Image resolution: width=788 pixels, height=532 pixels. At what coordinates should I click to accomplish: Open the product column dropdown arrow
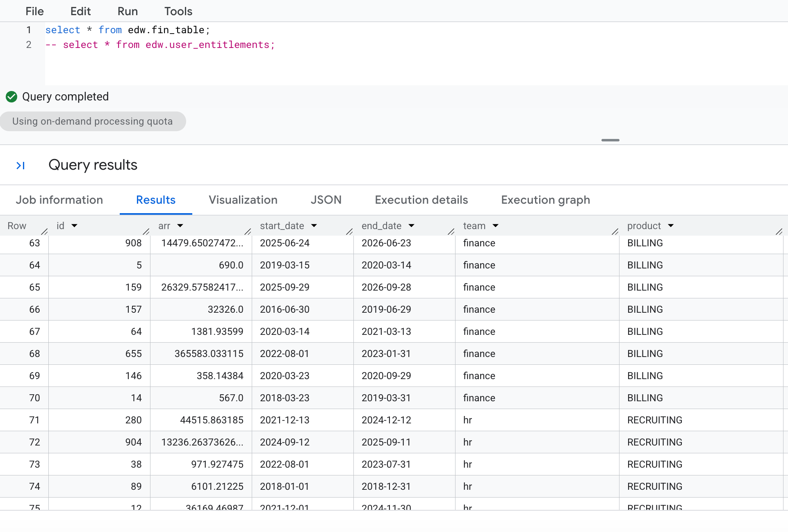[x=671, y=226]
